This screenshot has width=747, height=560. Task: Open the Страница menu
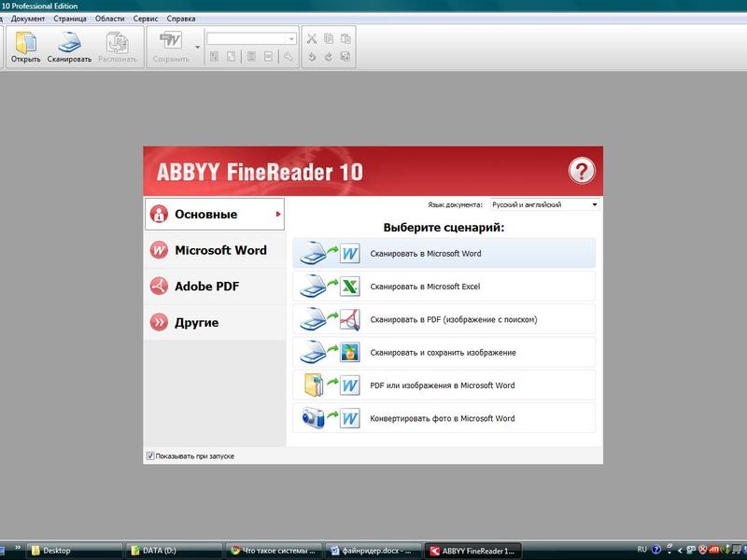(x=70, y=19)
